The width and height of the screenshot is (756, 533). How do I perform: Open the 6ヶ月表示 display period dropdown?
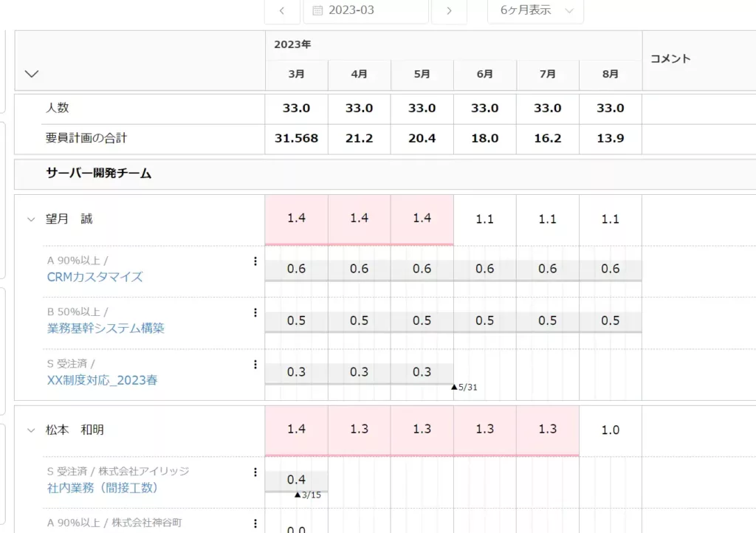coord(536,10)
